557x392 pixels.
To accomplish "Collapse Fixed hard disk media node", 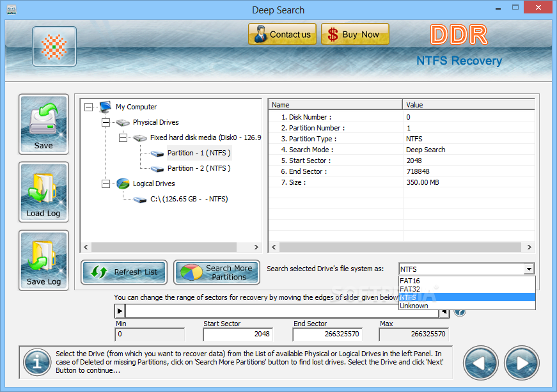I will tap(123, 137).
